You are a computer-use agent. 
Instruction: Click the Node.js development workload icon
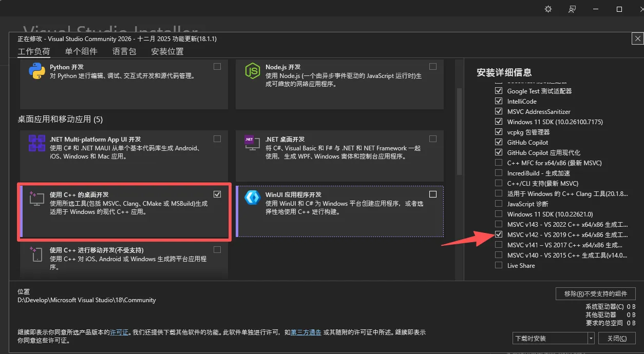point(253,71)
